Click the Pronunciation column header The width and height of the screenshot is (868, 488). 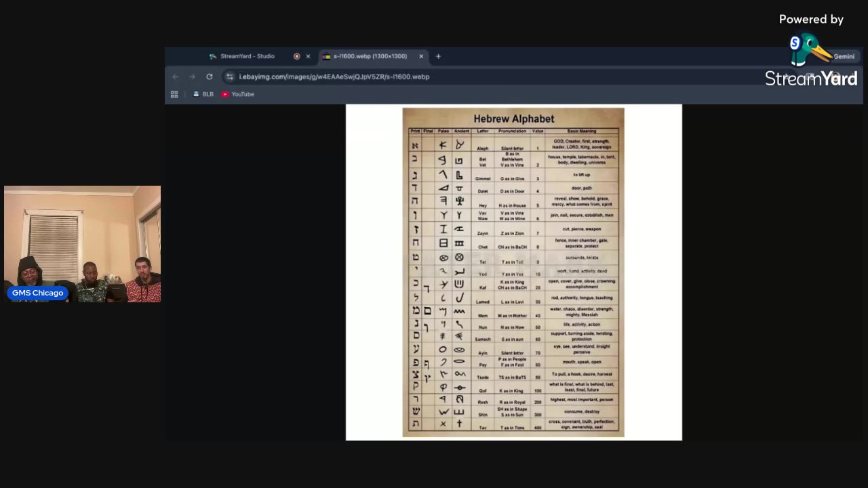[512, 131]
